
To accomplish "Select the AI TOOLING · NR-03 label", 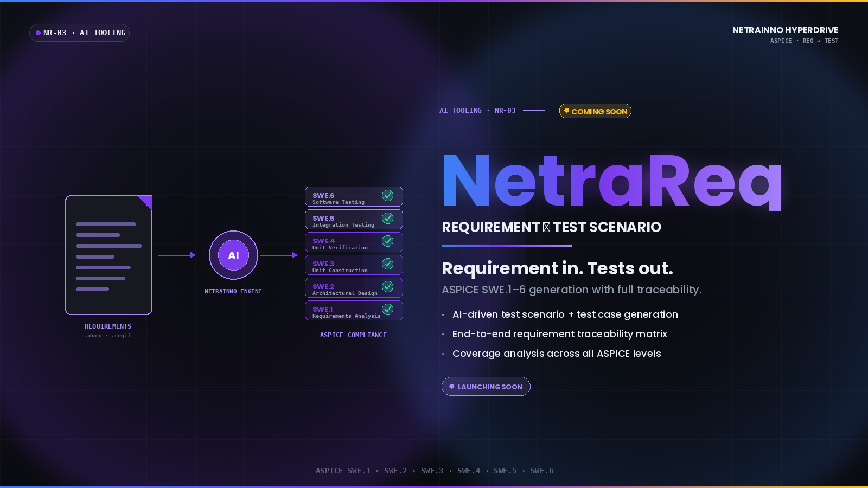I will tap(477, 110).
